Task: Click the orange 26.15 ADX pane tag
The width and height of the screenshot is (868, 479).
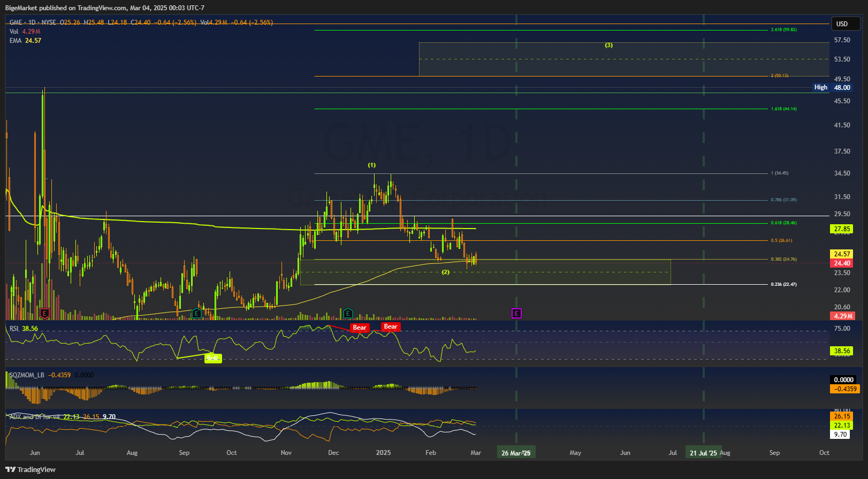Action: tap(842, 416)
